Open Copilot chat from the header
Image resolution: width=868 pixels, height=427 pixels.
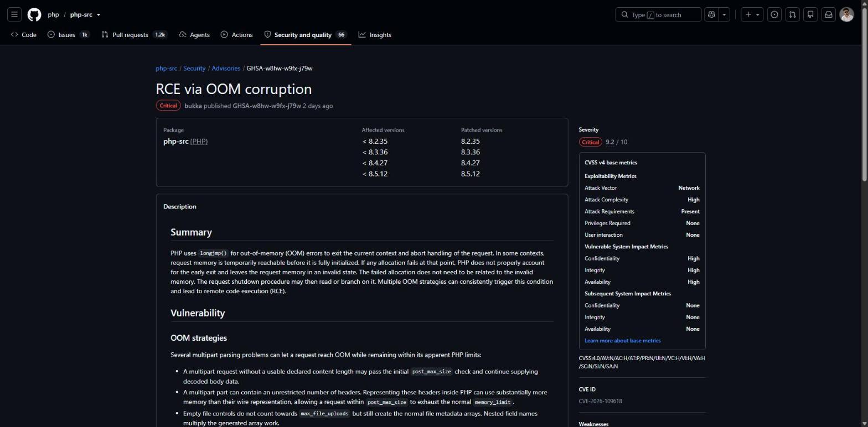[x=711, y=15]
